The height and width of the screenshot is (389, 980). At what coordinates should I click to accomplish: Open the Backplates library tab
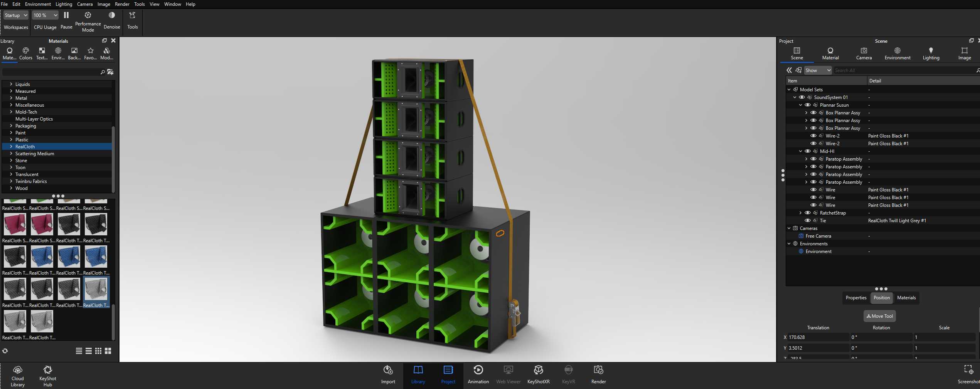tap(74, 54)
